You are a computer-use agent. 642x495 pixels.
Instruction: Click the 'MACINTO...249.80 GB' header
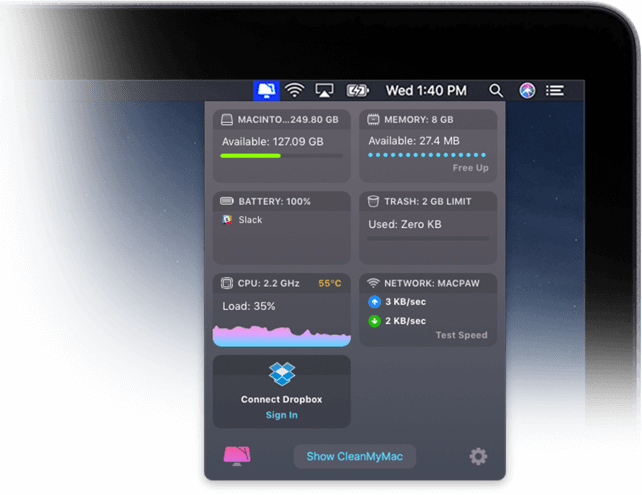coord(288,120)
